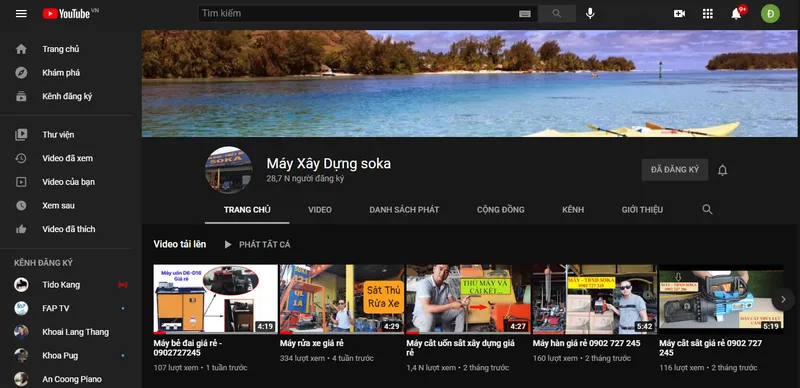Click the Máy Xây Dựng soka channel avatar
The image size is (800, 388).
tap(228, 170)
